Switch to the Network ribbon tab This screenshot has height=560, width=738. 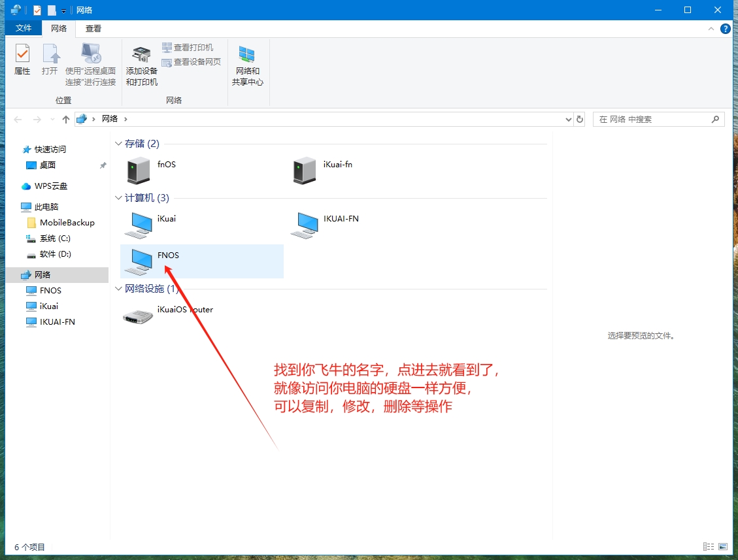click(x=59, y=28)
